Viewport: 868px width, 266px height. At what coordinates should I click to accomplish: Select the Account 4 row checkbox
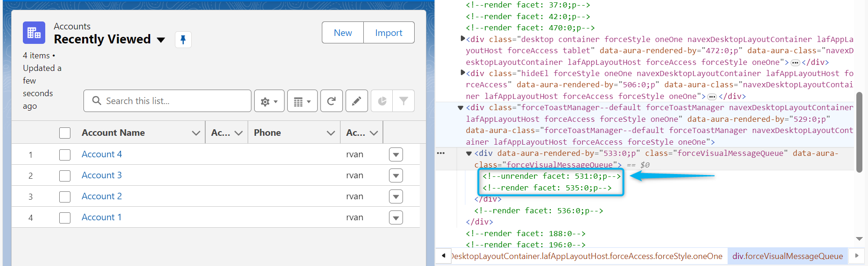[x=65, y=154]
